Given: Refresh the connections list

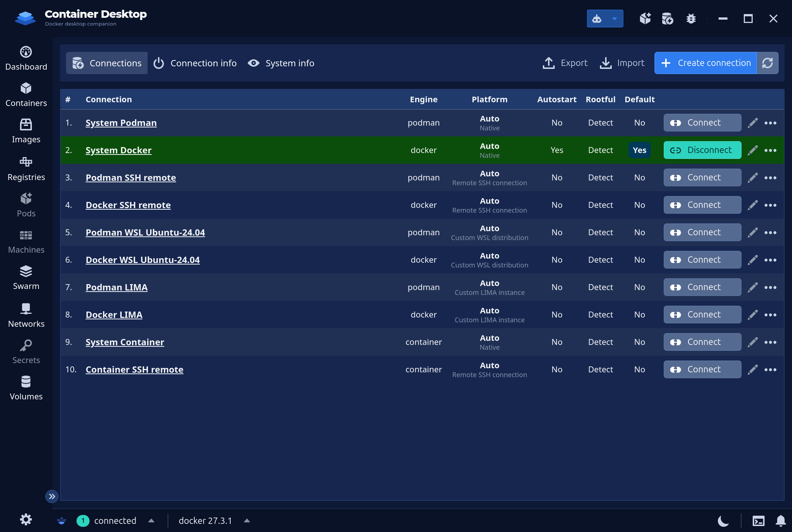Looking at the screenshot, I should (x=768, y=63).
